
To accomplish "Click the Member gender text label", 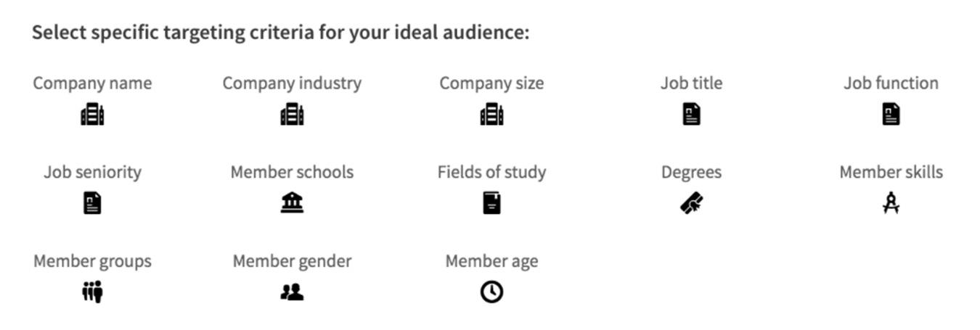I will 292,261.
